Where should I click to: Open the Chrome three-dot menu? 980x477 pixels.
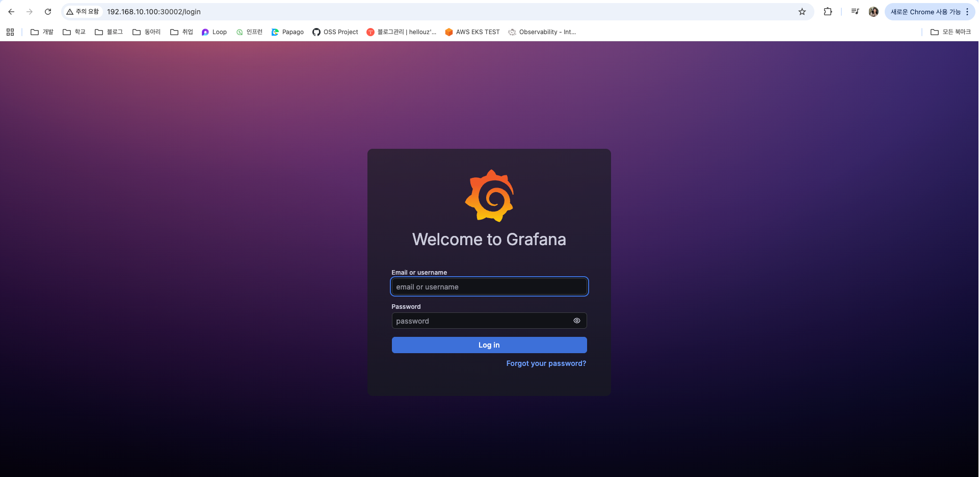(x=967, y=12)
